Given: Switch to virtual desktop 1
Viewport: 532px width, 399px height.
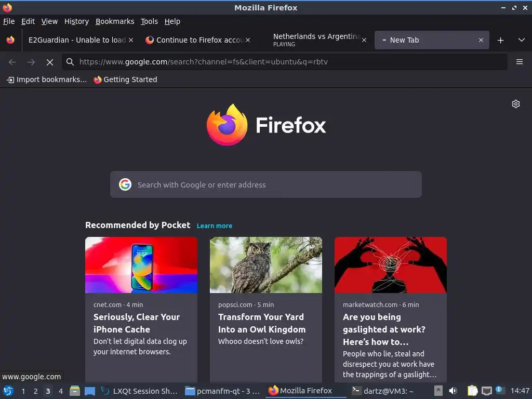Looking at the screenshot, I should [x=23, y=391].
